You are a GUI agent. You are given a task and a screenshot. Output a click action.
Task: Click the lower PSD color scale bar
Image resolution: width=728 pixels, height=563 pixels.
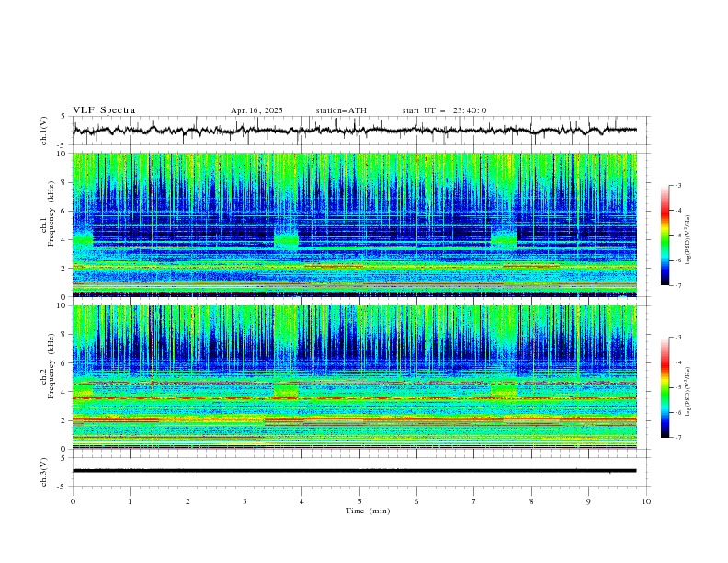pos(665,387)
